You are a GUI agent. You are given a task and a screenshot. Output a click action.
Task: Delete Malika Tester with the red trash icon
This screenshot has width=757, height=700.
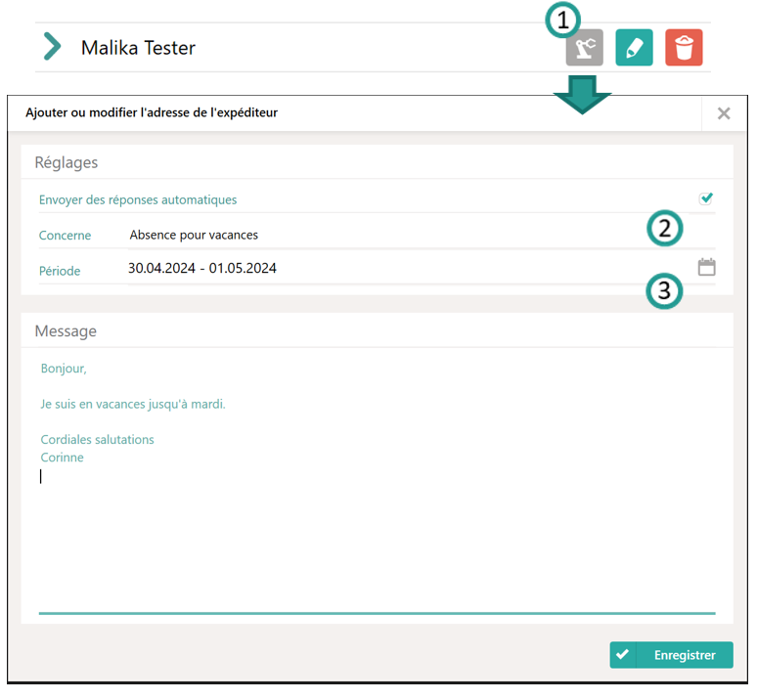point(684,47)
